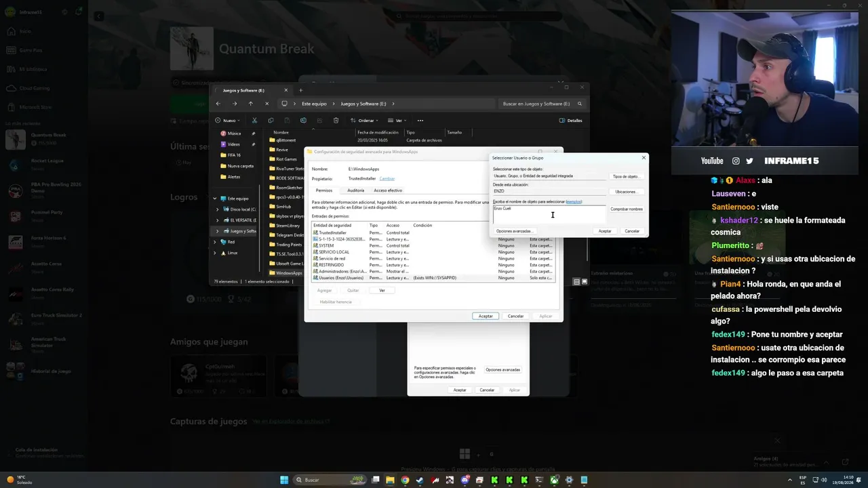Image resolution: width=868 pixels, height=488 pixels.
Task: Click Opciones avanzadas in the properties dialog
Action: pyautogui.click(x=502, y=370)
